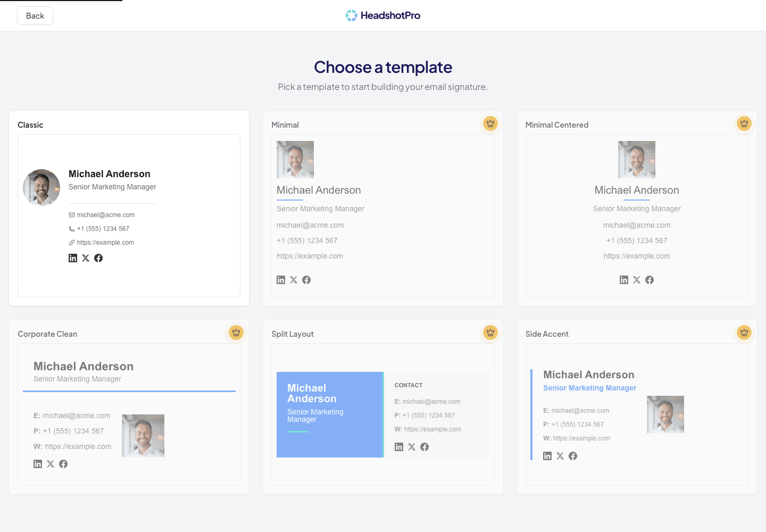Choose the Minimal Centered template preview
The image size is (766, 532).
click(x=637, y=215)
